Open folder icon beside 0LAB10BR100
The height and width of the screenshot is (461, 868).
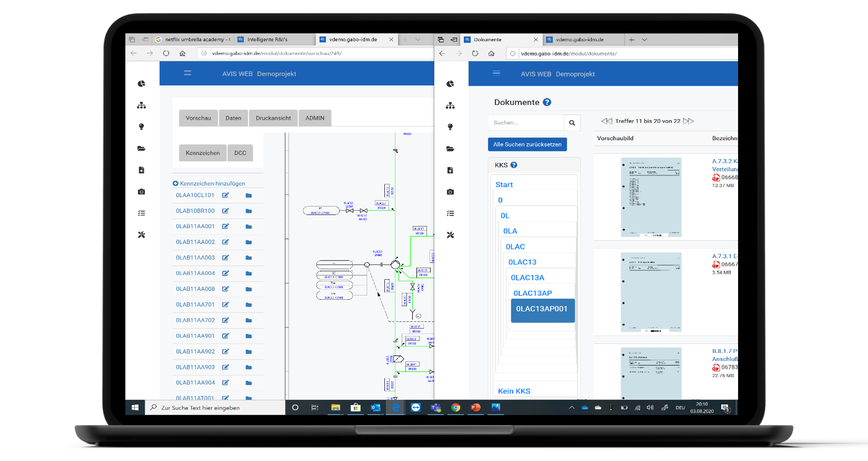click(x=249, y=211)
